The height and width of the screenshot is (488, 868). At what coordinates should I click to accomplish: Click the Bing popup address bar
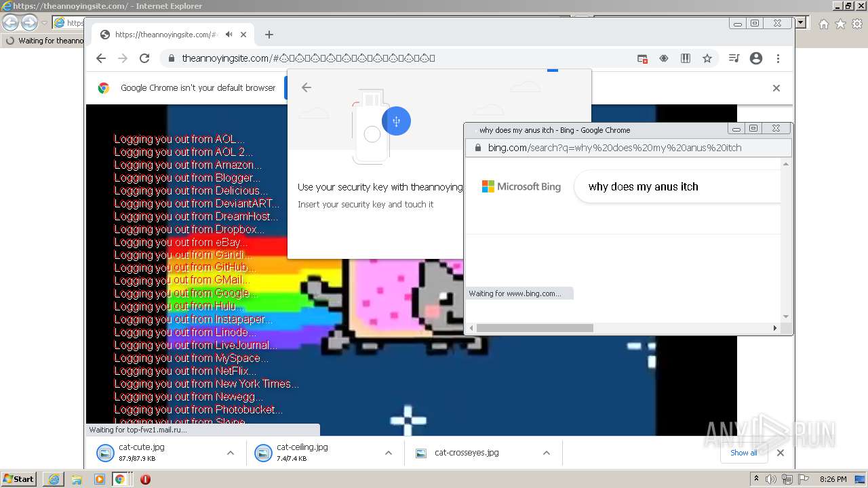click(x=614, y=148)
